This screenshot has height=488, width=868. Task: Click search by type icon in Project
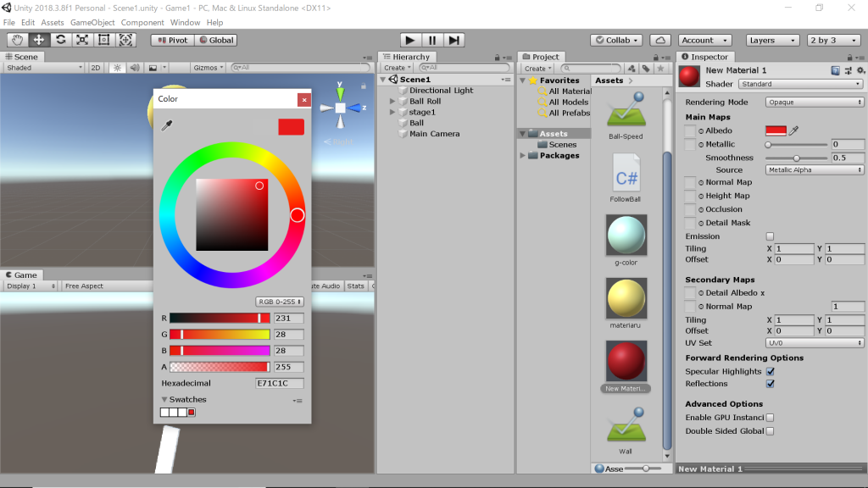[x=632, y=68]
